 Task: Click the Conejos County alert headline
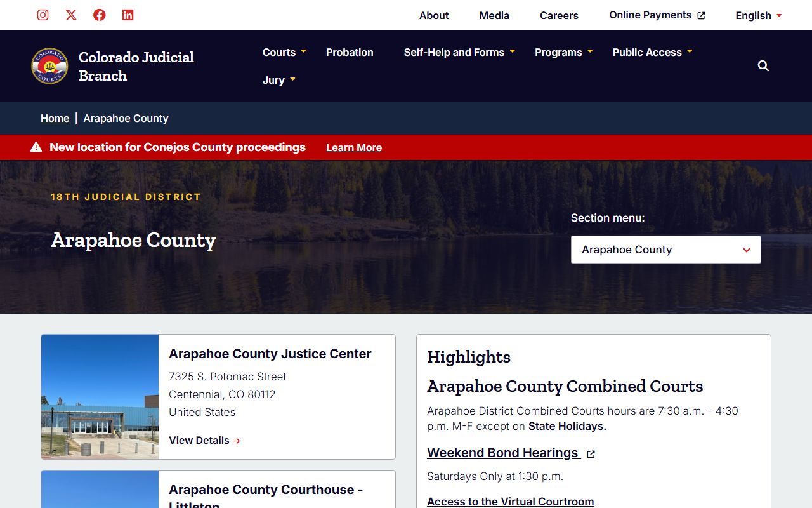click(178, 147)
